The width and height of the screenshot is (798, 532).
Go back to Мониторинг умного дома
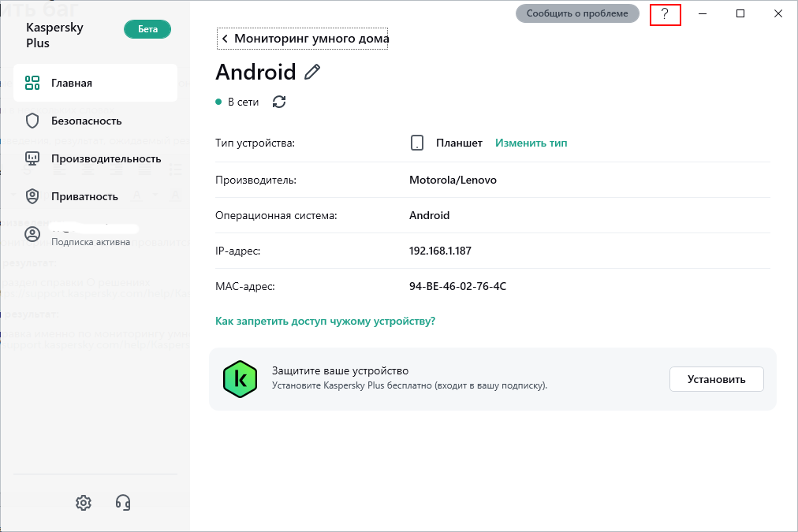coord(303,39)
